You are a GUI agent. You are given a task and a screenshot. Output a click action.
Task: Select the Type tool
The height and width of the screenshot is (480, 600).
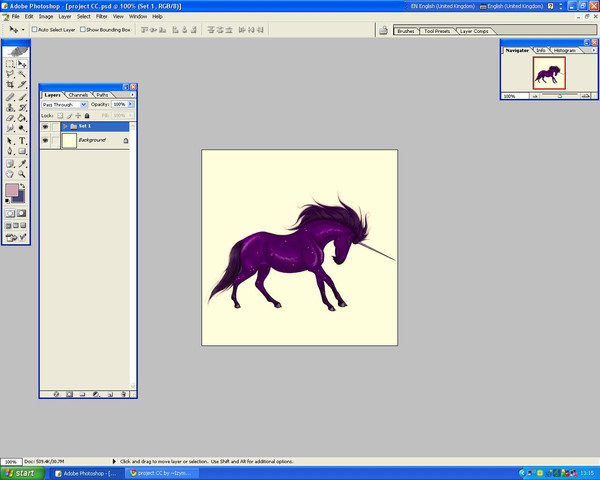(x=22, y=141)
